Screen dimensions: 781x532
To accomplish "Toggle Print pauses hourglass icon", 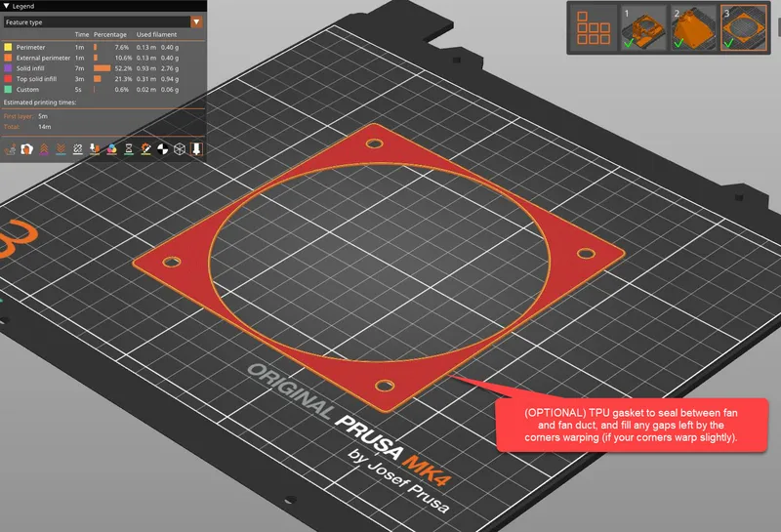I will click(129, 149).
